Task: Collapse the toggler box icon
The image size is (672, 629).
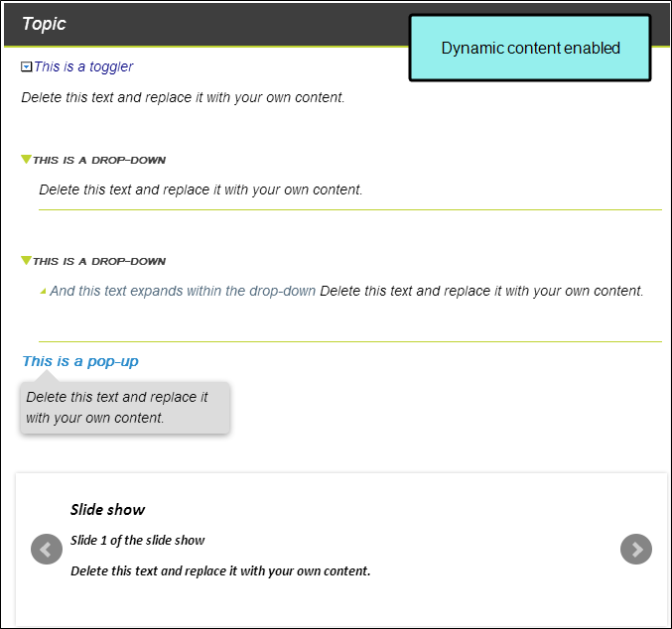Action: pyautogui.click(x=26, y=66)
